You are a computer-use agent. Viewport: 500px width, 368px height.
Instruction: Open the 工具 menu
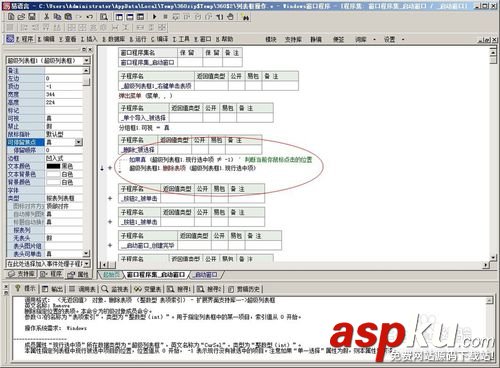(181, 39)
